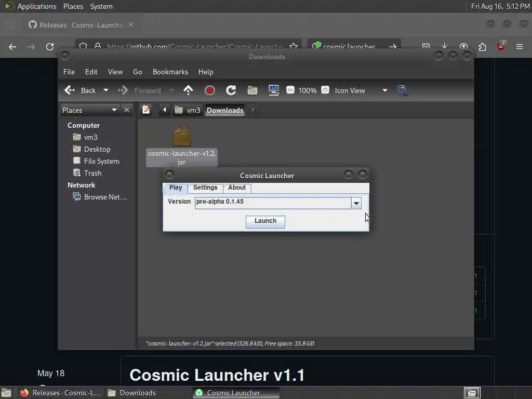Open the Places panel menu

73,6
